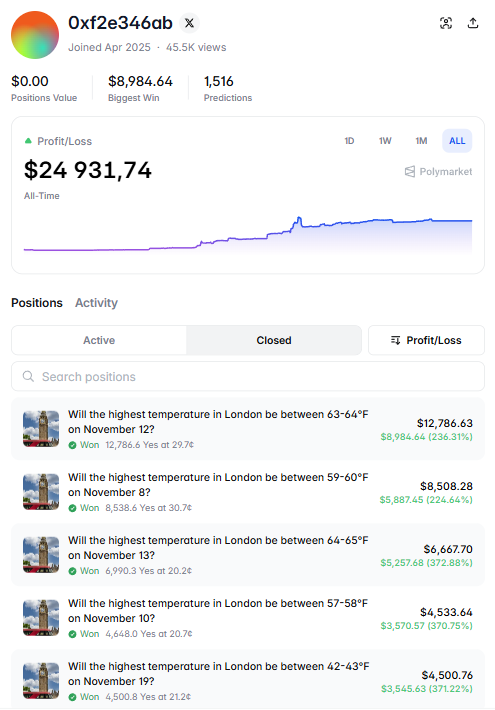
Task: Click the $3,545.63 (371.22%) profit text
Action: click(426, 689)
